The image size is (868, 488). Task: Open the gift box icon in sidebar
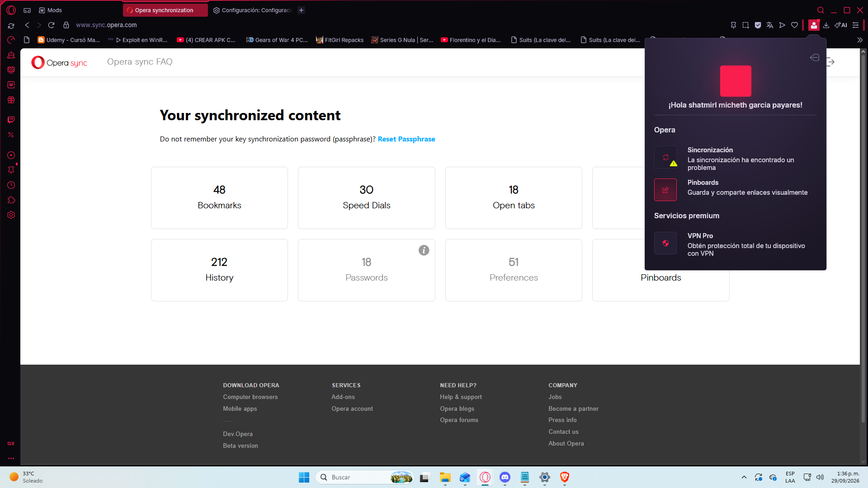pos(11,100)
